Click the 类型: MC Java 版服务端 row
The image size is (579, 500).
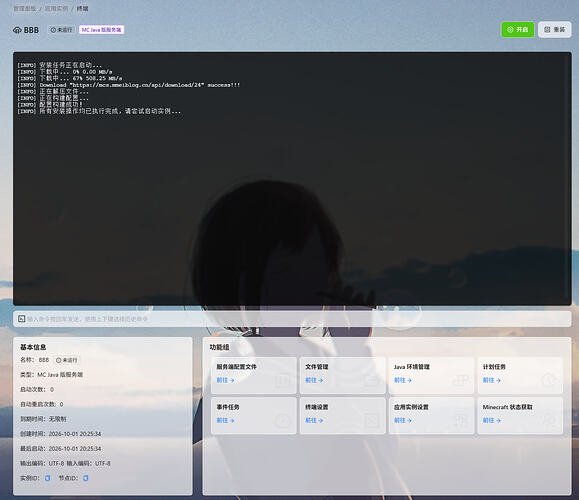pyautogui.click(x=51, y=374)
